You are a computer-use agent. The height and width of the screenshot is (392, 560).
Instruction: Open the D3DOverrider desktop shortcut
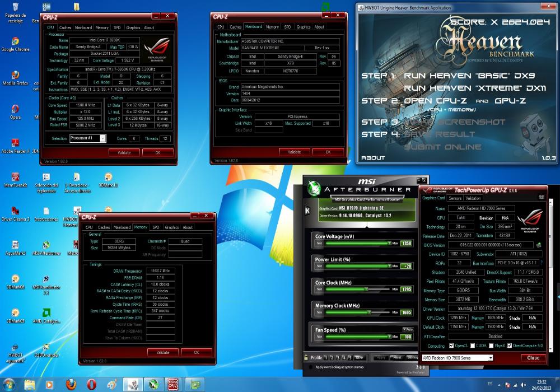point(46,350)
